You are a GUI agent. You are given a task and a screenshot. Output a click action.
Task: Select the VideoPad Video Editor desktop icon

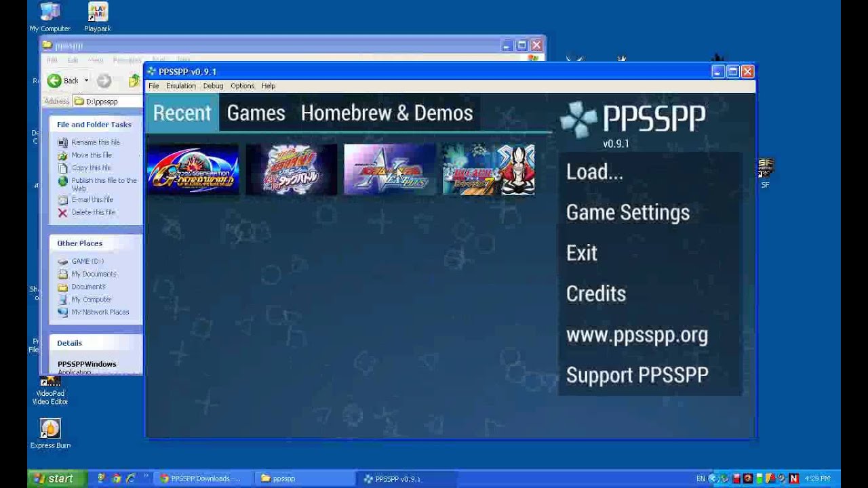tap(50, 391)
